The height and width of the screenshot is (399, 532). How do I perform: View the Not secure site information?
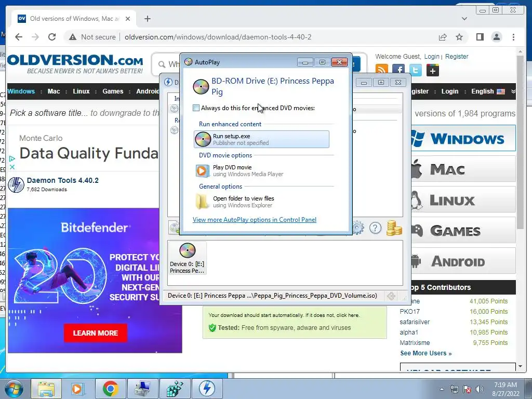[x=92, y=37]
